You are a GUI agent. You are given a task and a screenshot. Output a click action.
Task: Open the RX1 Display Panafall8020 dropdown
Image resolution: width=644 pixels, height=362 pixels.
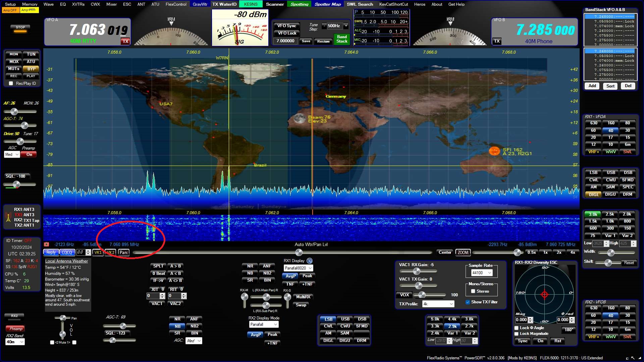click(x=298, y=268)
